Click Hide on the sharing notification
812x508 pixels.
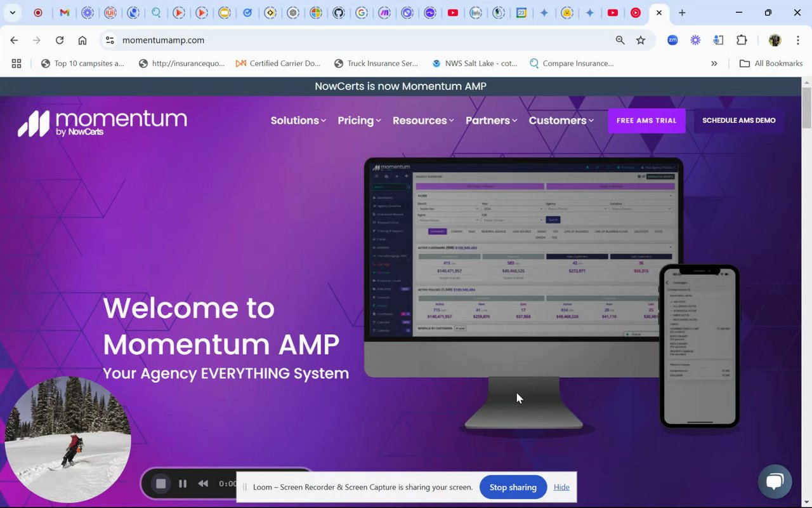coord(561,487)
